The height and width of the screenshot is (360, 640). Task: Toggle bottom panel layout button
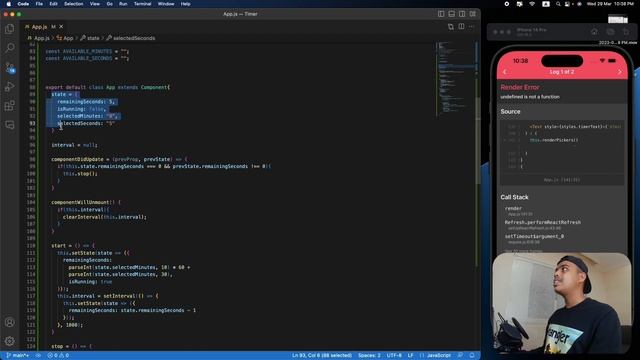[x=451, y=14]
